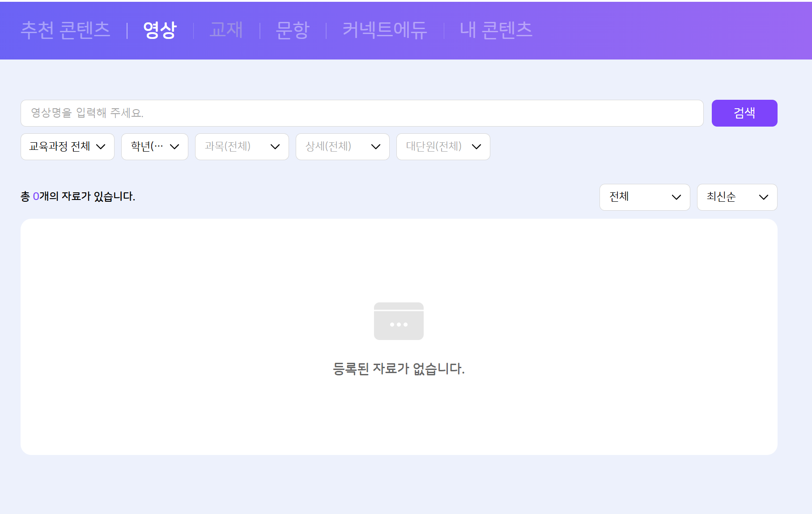812x514 pixels.
Task: Go to the 문항 tab
Action: pos(293,30)
